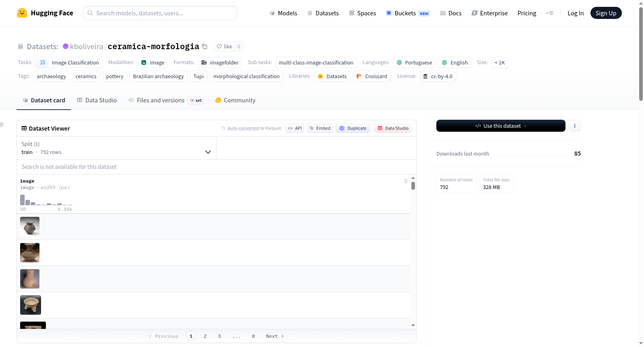Click the Tupi tag

[198, 76]
